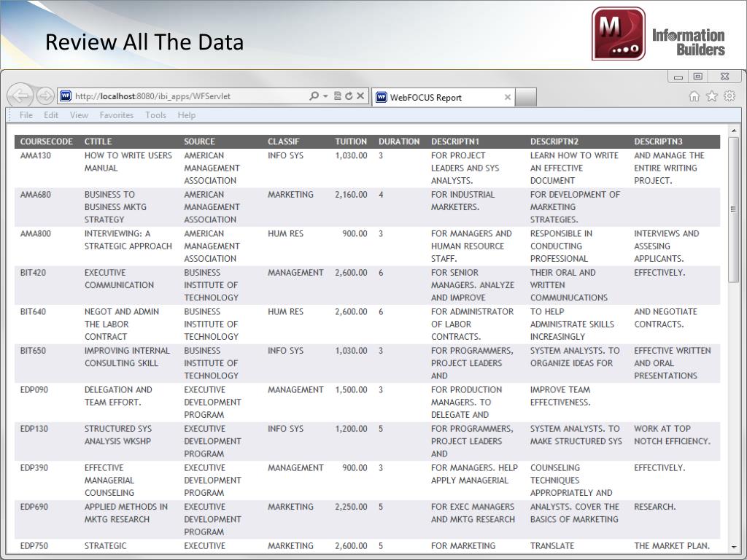Click the search magnifier icon in address bar
747x560 pixels.
coord(314,96)
